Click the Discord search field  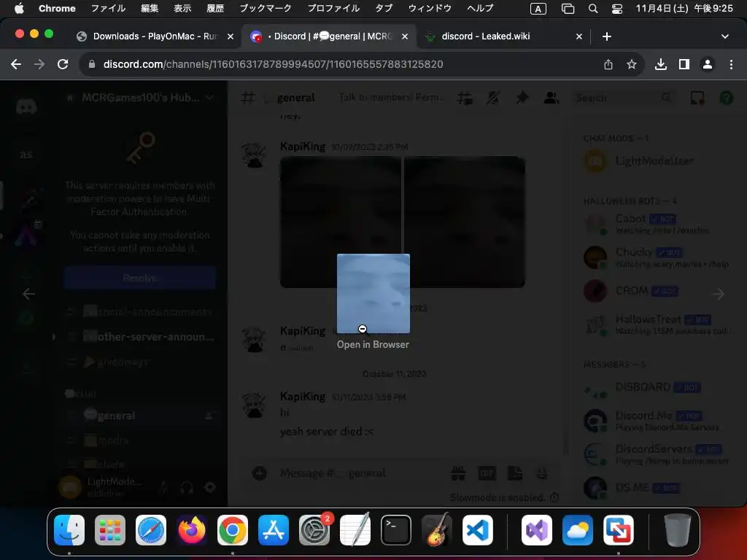(x=624, y=98)
